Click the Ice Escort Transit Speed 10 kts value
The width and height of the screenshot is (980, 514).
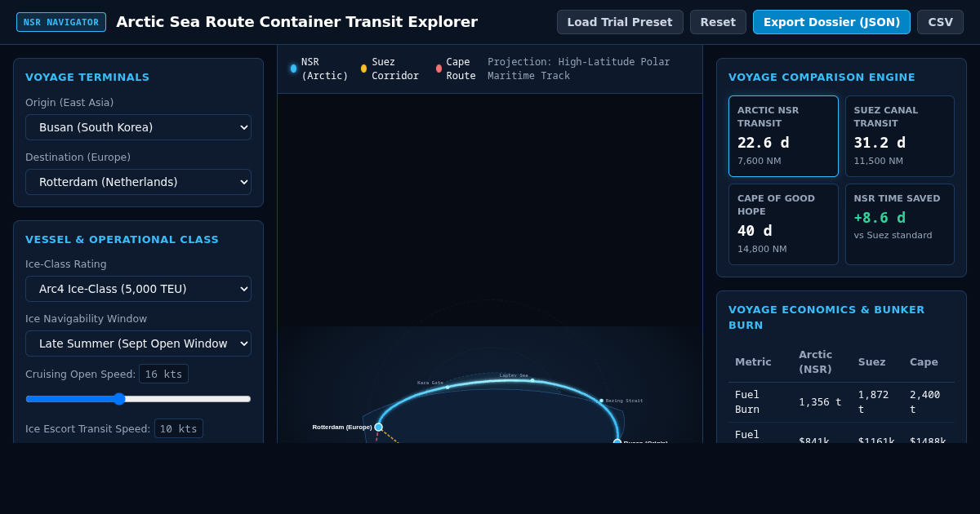click(x=179, y=428)
